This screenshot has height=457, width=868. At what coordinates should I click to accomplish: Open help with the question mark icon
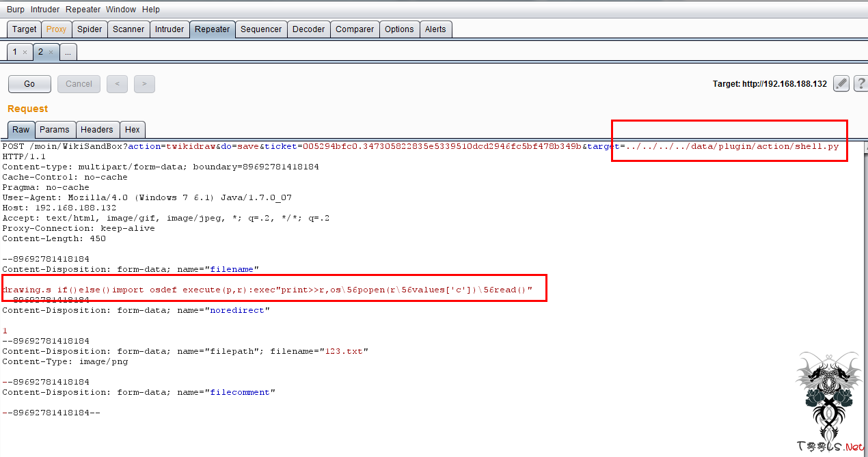click(x=860, y=84)
